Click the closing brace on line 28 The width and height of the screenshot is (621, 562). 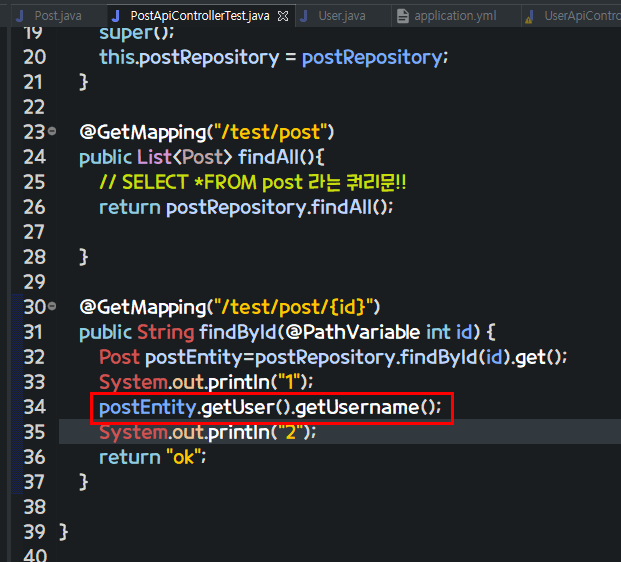point(84,257)
